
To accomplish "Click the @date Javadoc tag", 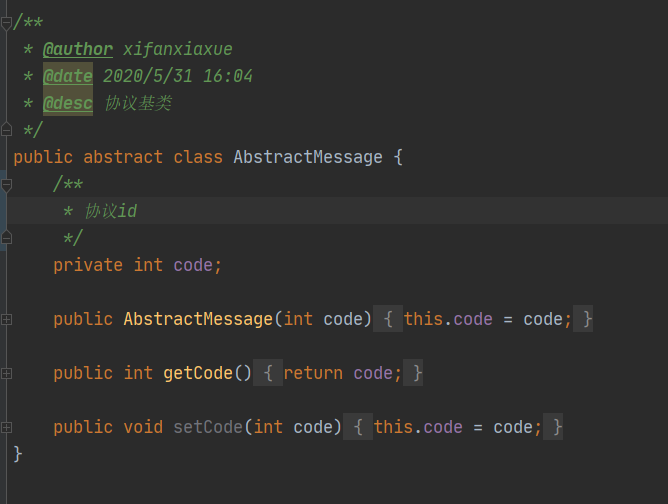I will [68, 76].
